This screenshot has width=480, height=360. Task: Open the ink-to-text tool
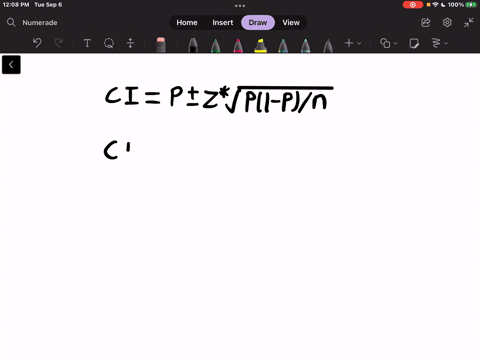(436, 43)
